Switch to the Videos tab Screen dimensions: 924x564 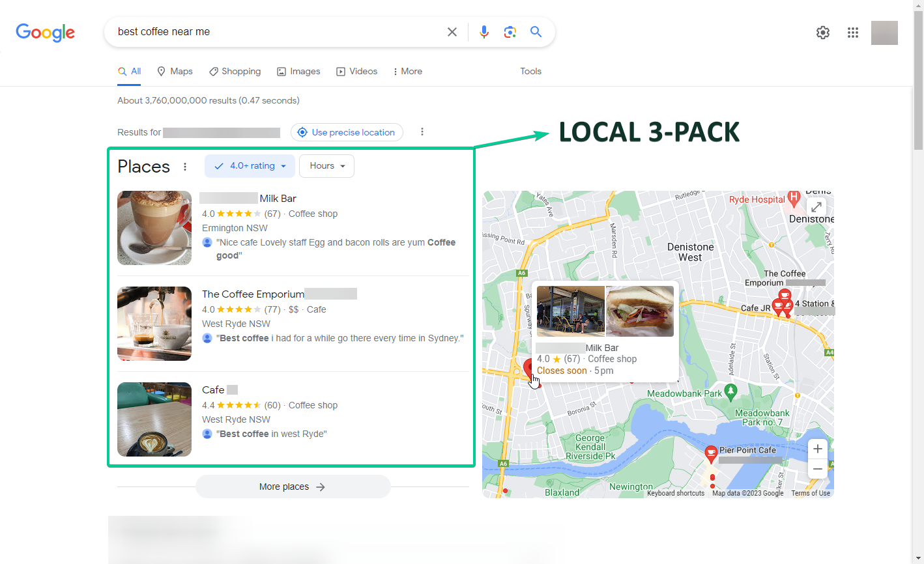click(x=356, y=72)
